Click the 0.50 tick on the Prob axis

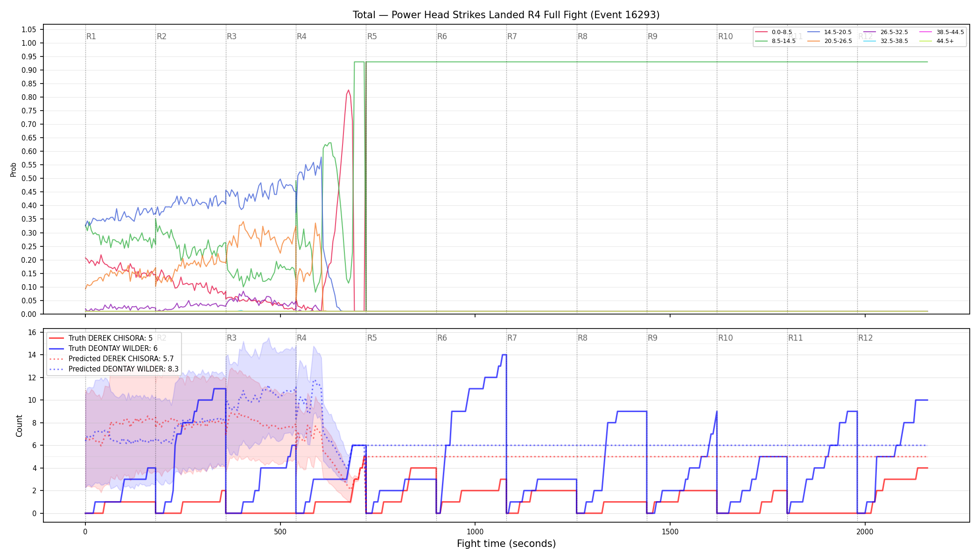(x=29, y=178)
